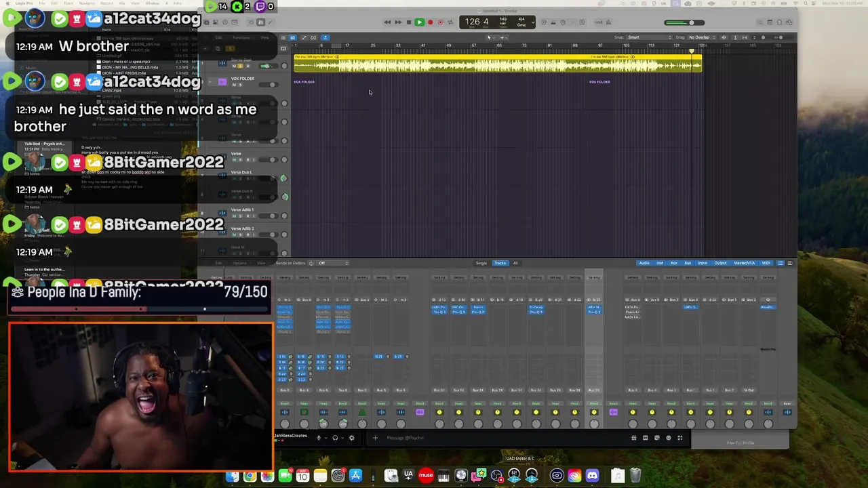Click the Discord mute microphone icon

pos(319,438)
